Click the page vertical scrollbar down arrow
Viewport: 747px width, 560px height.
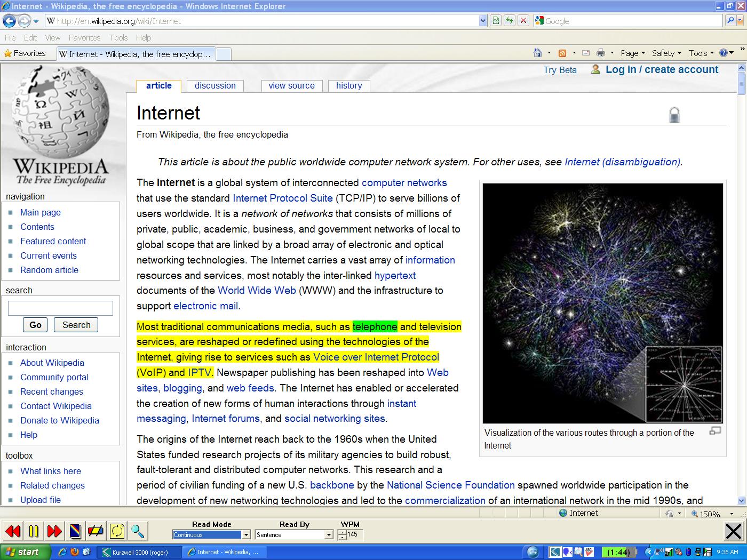[x=741, y=500]
